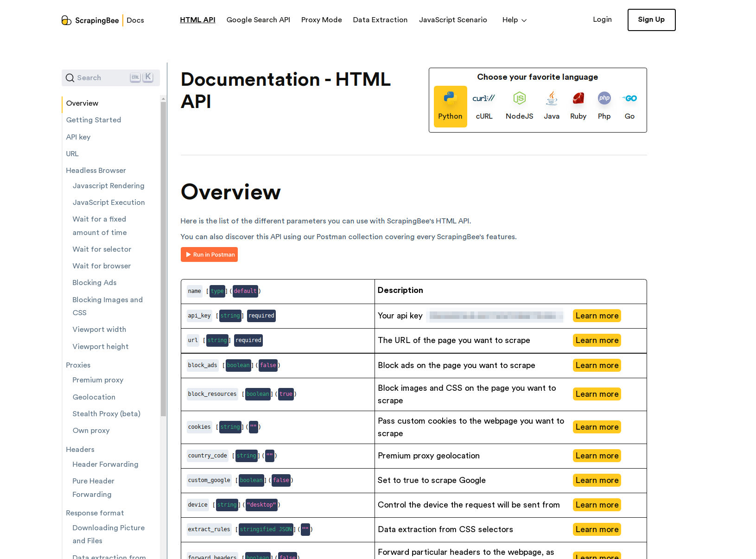The image size is (756, 559).
Task: Open Pure Header Forwarding sidebar entry
Action: pyautogui.click(x=94, y=488)
